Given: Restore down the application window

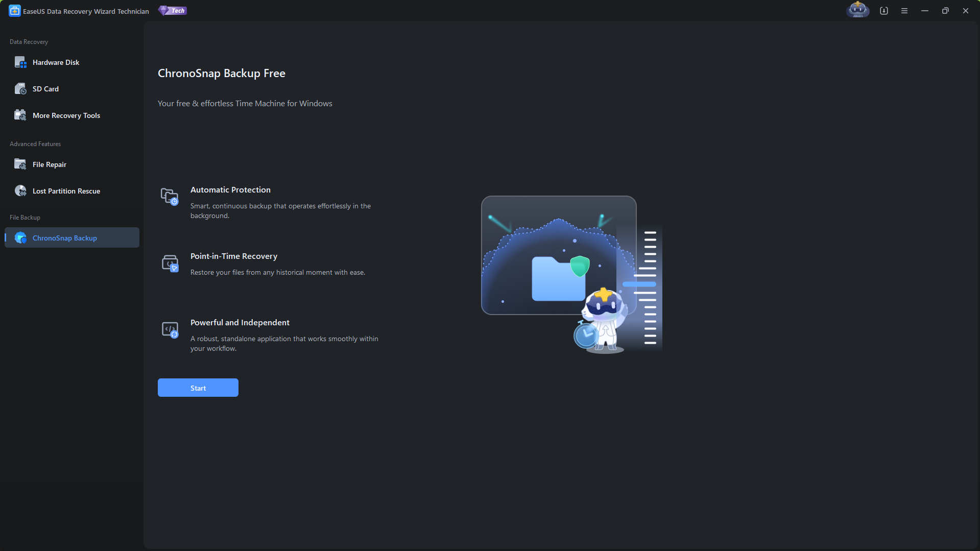Looking at the screenshot, I should (945, 11).
